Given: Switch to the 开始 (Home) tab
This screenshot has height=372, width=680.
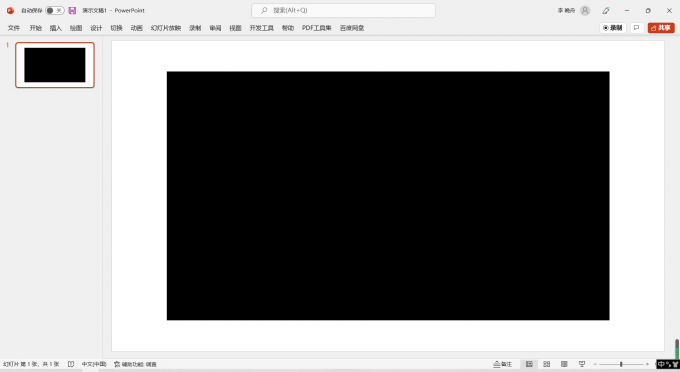Looking at the screenshot, I should click(x=36, y=28).
